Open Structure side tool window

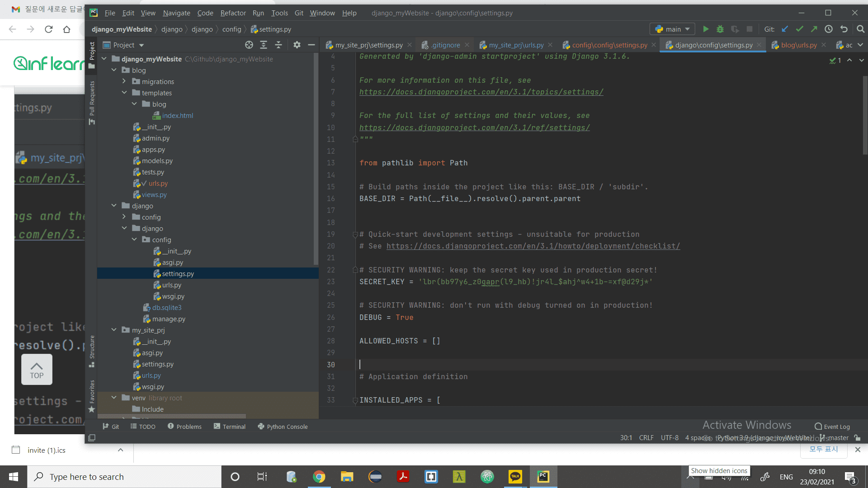click(x=92, y=351)
